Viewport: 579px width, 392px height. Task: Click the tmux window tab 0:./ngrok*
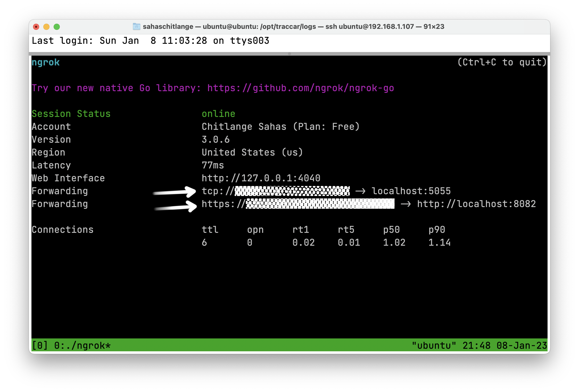tap(82, 346)
